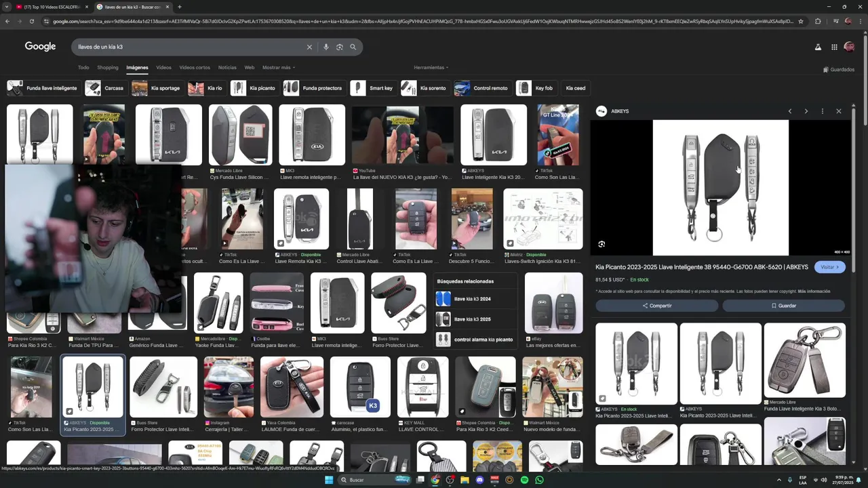Switch to the Noticias tab
The height and width of the screenshot is (488, 868).
point(227,67)
